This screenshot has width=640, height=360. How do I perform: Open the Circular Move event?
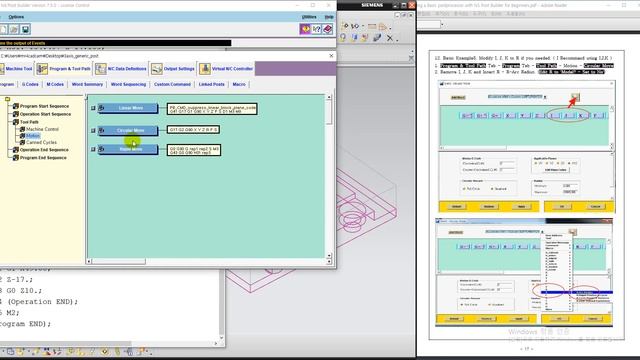pos(128,131)
